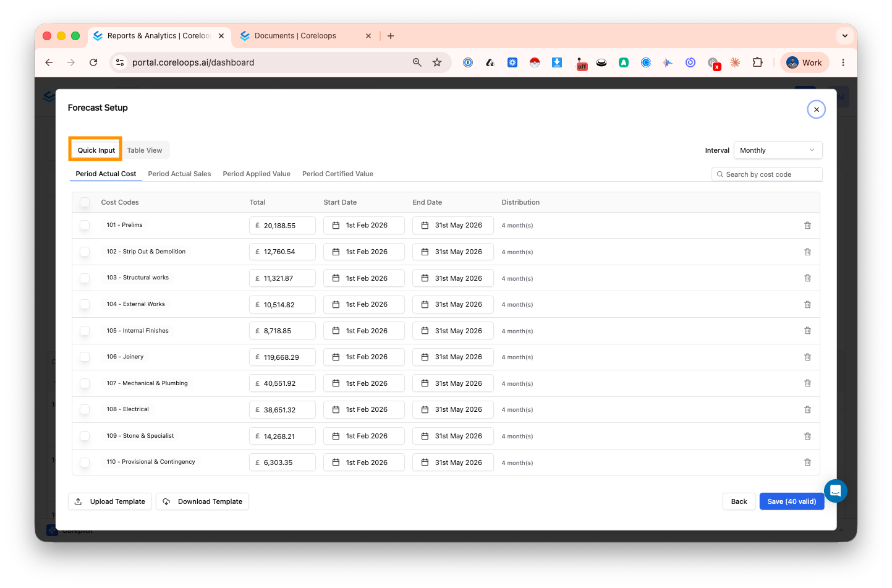Switch to Table View
The image size is (892, 588).
(145, 150)
